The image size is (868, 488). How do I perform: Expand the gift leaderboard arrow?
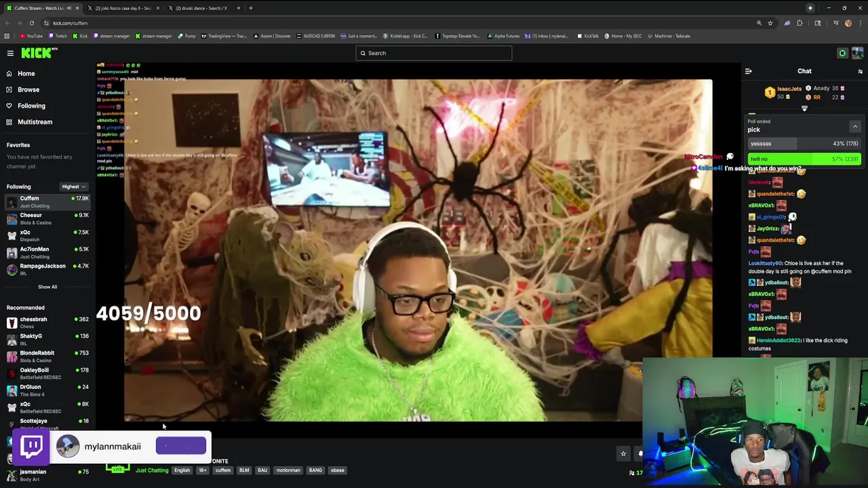click(x=804, y=108)
